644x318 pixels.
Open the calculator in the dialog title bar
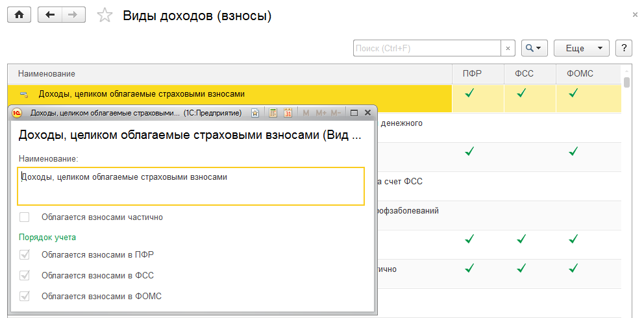coord(273,113)
